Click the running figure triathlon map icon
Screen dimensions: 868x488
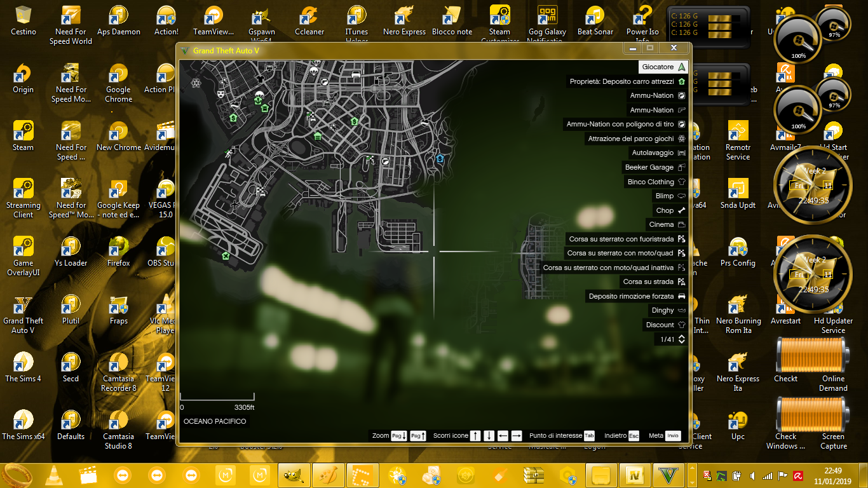coord(228,153)
